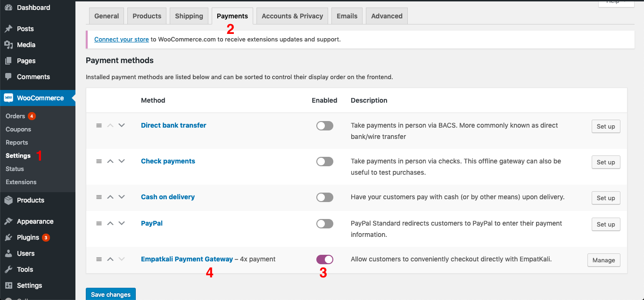Click the Save changes button

tap(111, 294)
